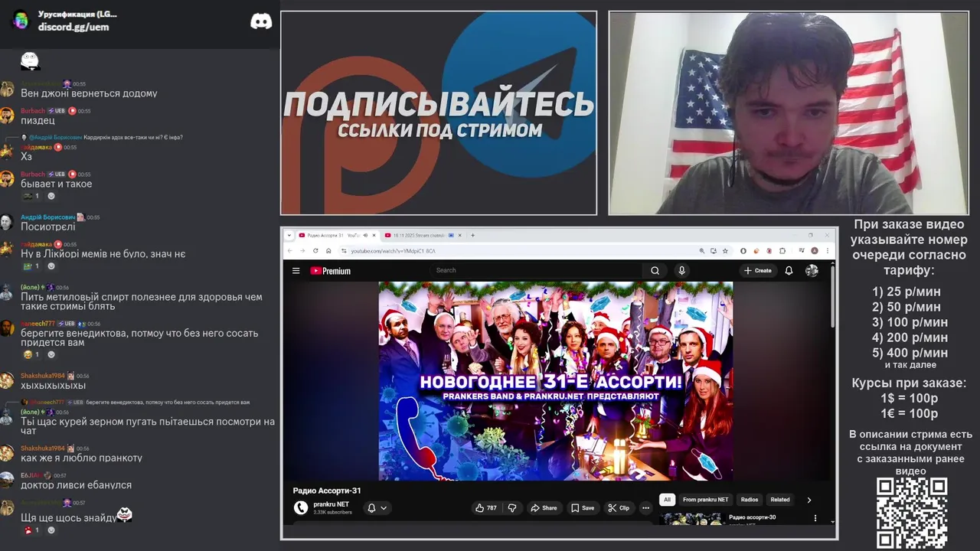Like the video with 787 likes
Viewport: 980px width, 551px height.
click(485, 507)
